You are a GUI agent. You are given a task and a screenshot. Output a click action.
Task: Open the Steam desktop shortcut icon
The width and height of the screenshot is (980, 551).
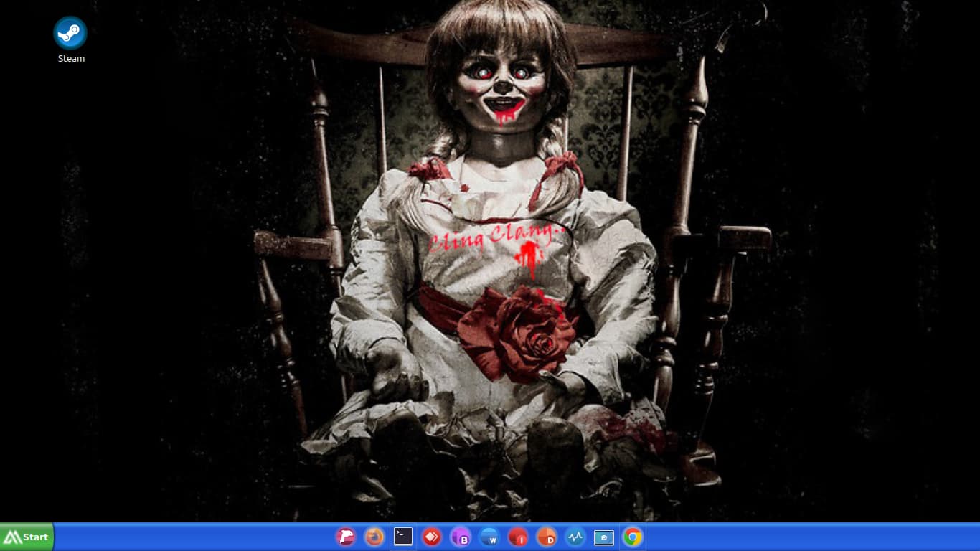coord(70,33)
